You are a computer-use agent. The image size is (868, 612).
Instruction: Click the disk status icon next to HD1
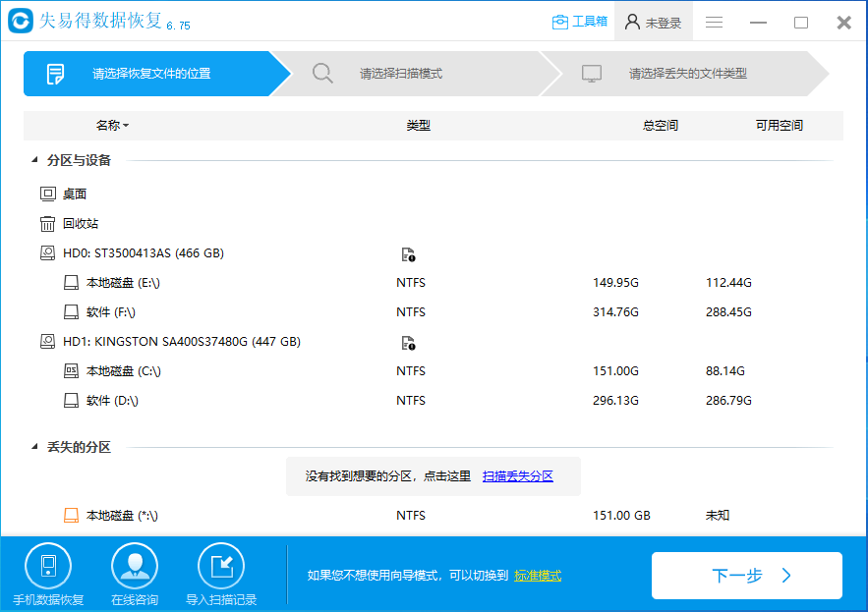(408, 344)
